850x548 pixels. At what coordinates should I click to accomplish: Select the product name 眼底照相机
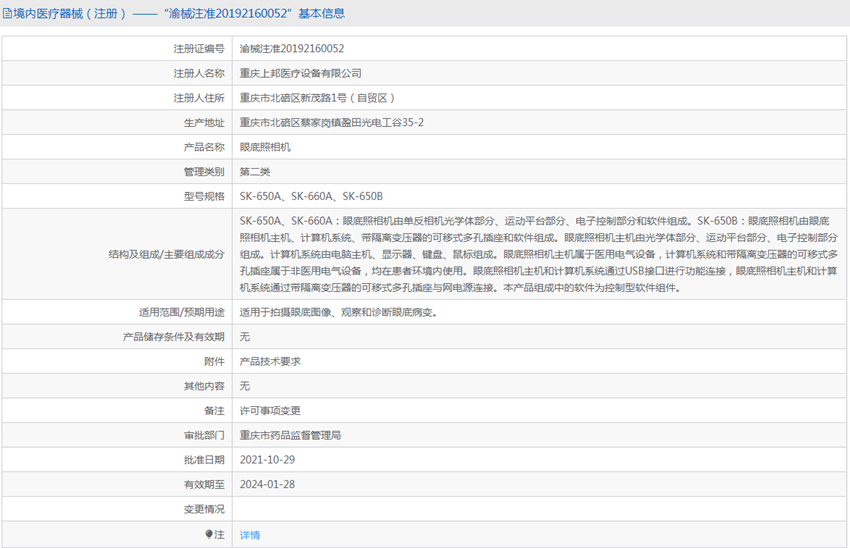click(x=265, y=147)
